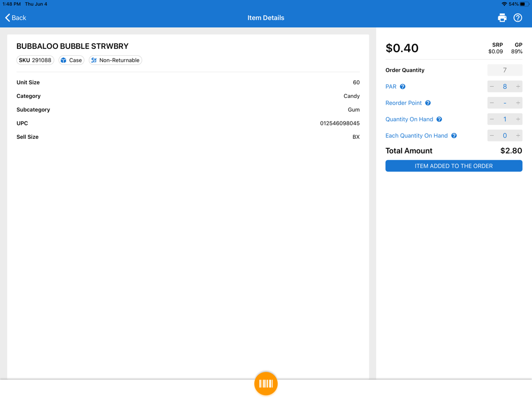
Task: Select the Total Amount $2.80 value
Action: pos(511,151)
